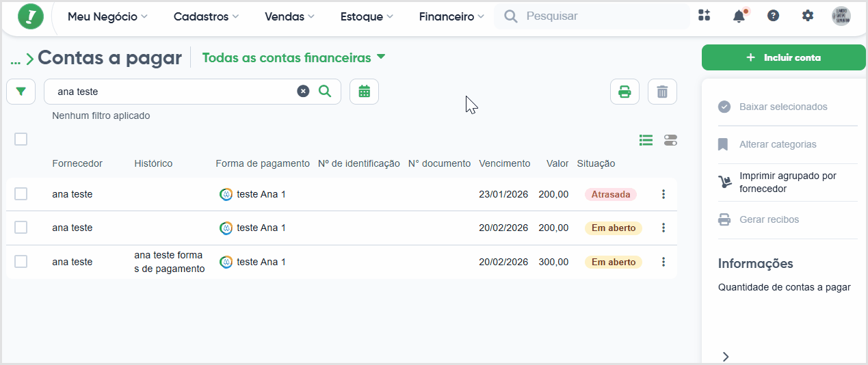Open options menu for the 300,00 row
868x365 pixels.
point(663,262)
